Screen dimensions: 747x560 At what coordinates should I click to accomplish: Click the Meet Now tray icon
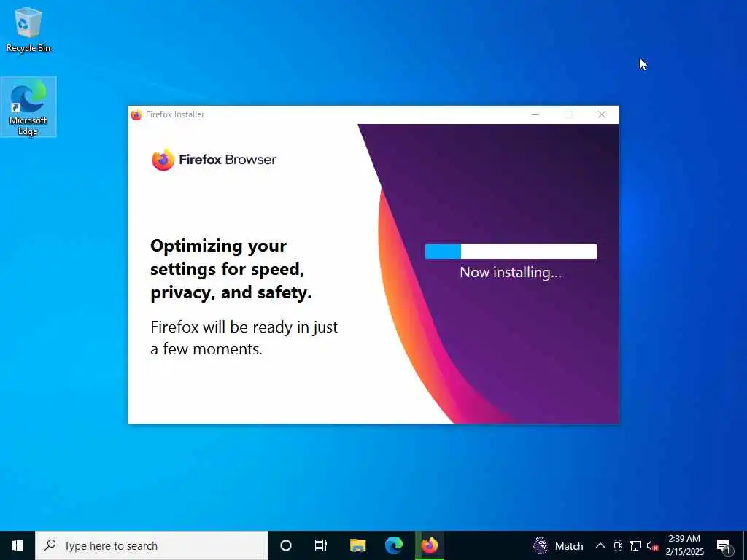pos(618,545)
